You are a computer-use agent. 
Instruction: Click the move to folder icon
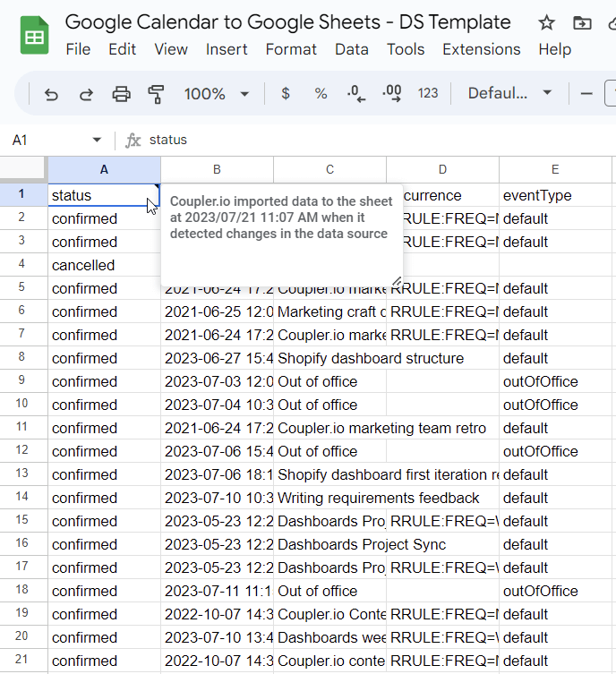click(x=582, y=23)
